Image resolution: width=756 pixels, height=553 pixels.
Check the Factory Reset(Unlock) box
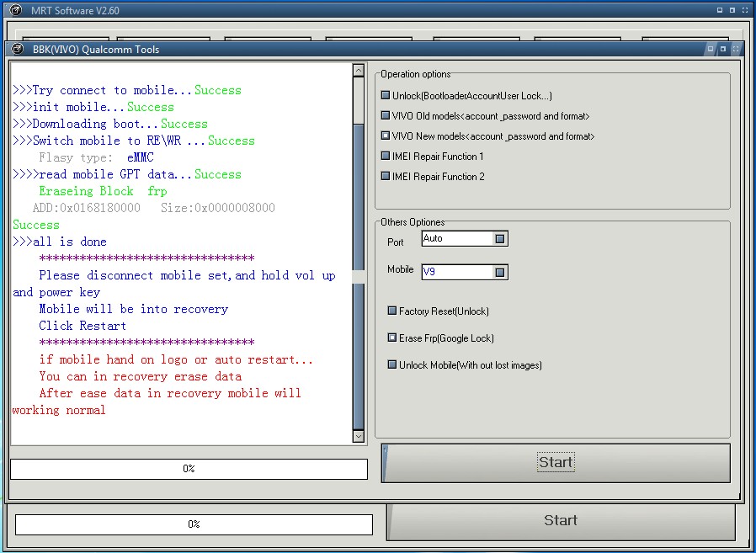click(x=392, y=311)
